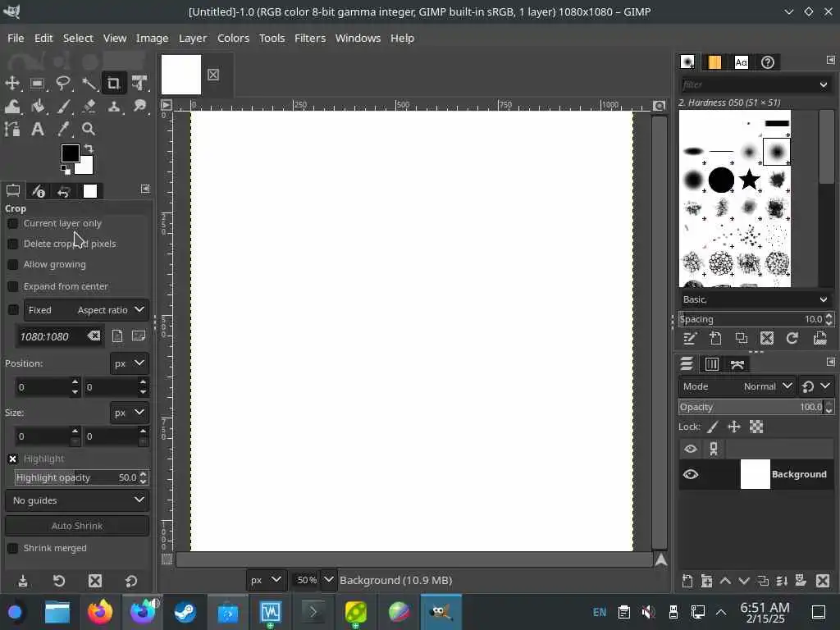Image resolution: width=840 pixels, height=630 pixels.
Task: Open the Position unit px dropdown
Action: [x=129, y=363]
